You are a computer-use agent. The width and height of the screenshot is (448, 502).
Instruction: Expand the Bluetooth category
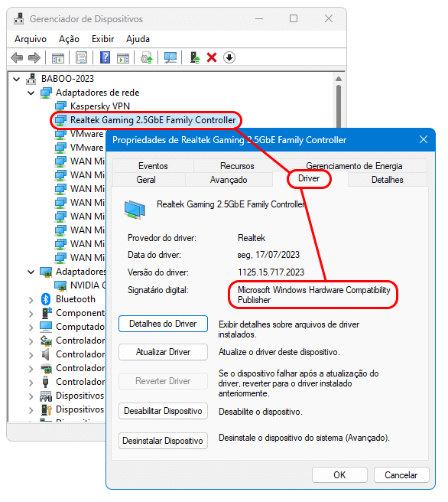(x=31, y=300)
